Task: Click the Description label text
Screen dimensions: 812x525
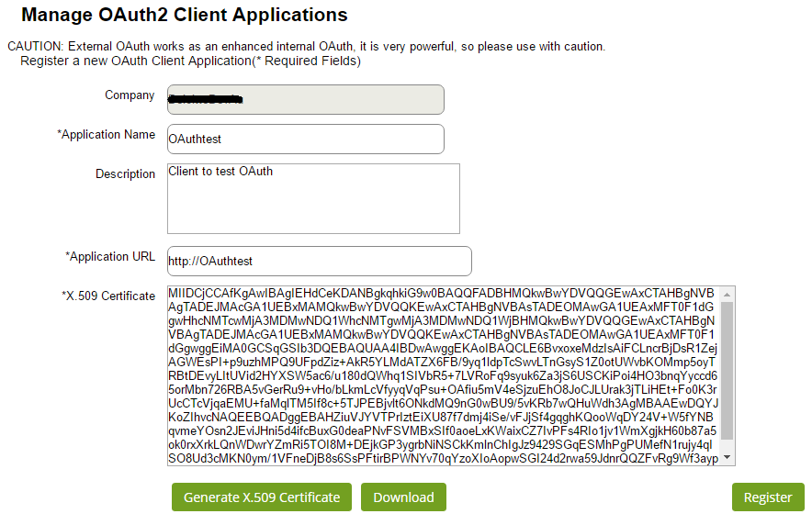Action: [126, 174]
